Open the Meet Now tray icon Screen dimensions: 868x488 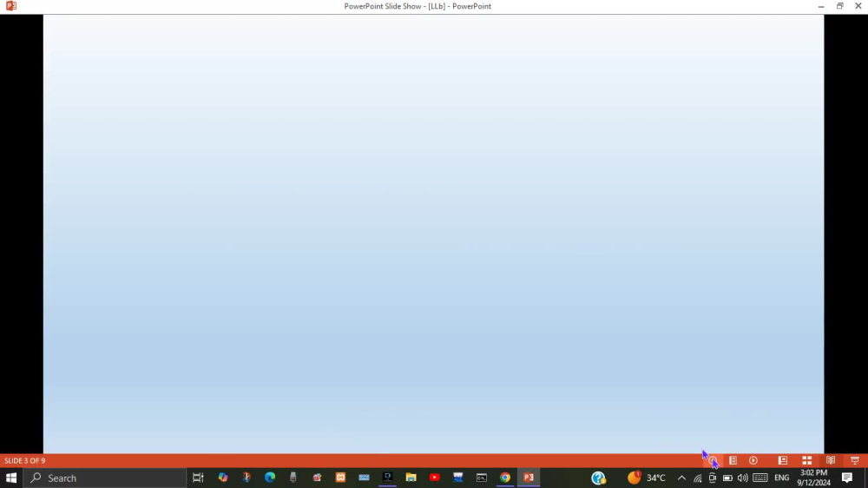[x=713, y=478]
